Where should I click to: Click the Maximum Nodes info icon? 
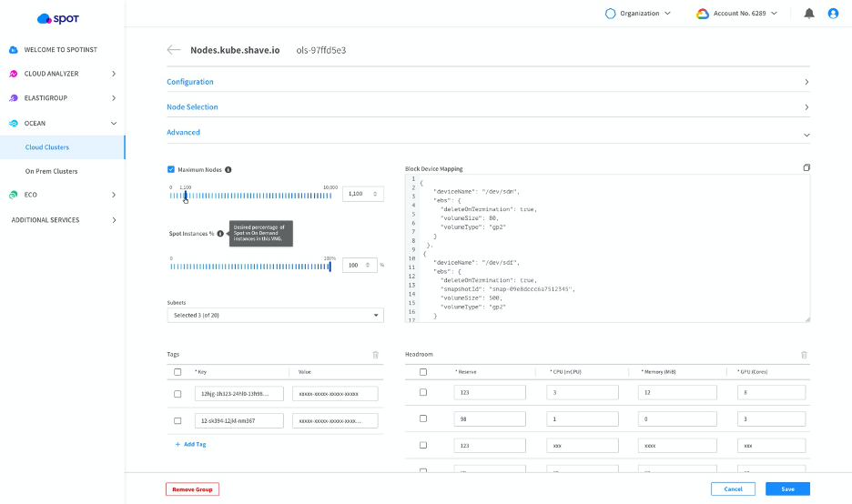coord(228,169)
